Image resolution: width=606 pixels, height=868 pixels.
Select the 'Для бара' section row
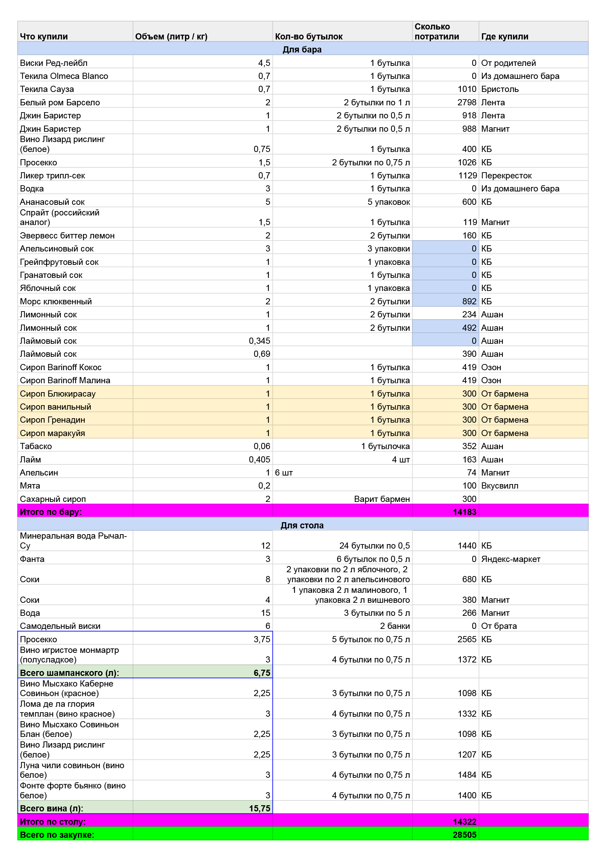pos(303,48)
